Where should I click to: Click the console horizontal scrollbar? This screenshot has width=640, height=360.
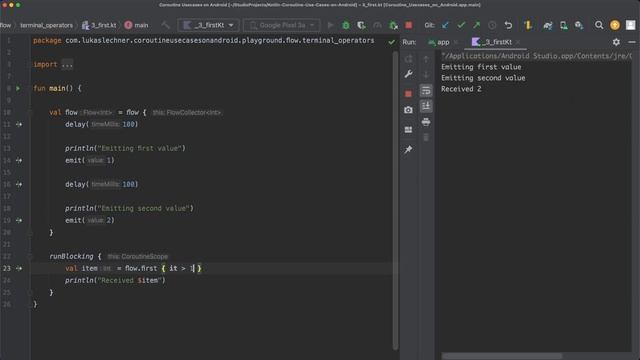[501, 356]
